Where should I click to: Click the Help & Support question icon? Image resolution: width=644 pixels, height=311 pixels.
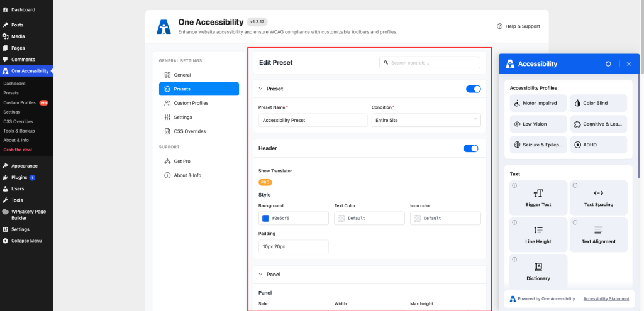pyautogui.click(x=499, y=26)
